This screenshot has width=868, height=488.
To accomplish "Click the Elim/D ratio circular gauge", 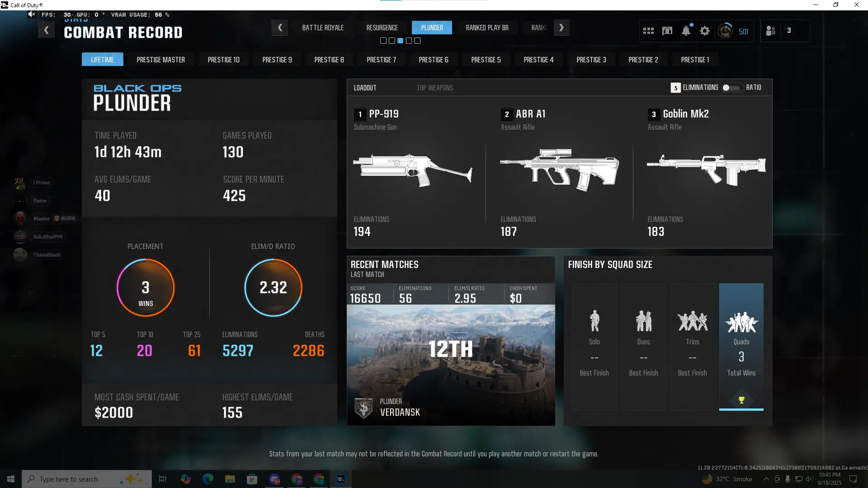I will (x=273, y=287).
